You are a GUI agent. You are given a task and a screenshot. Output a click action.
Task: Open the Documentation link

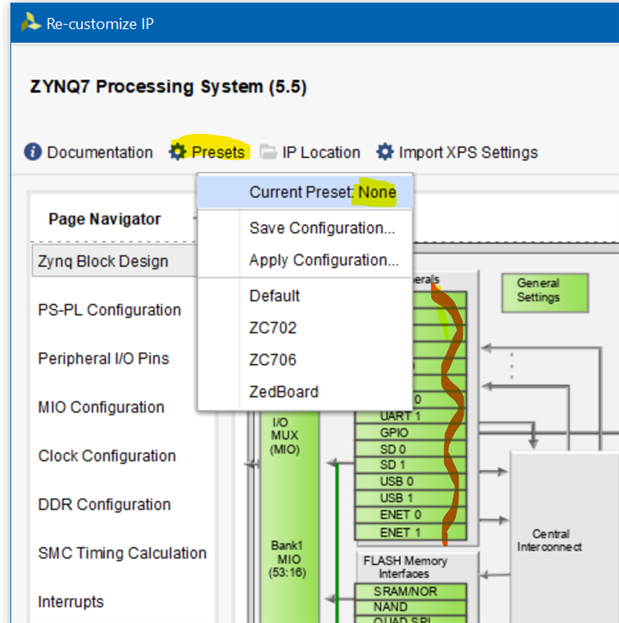[x=100, y=152]
